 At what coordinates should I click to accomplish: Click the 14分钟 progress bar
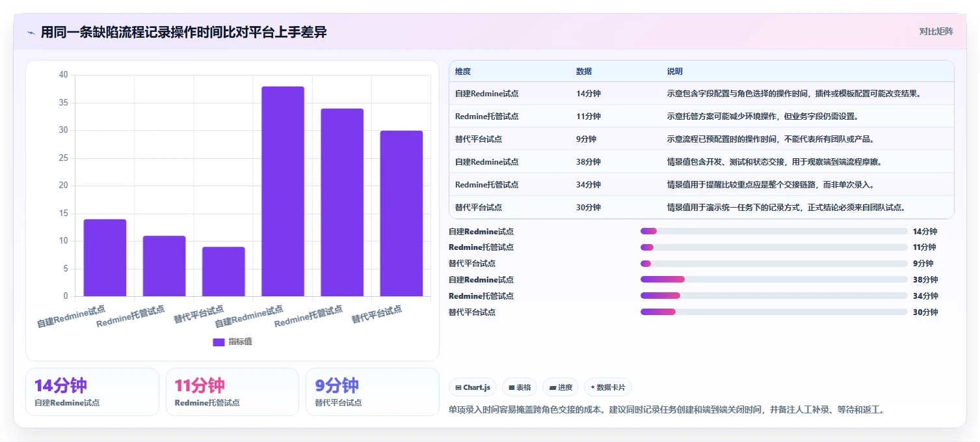774,231
